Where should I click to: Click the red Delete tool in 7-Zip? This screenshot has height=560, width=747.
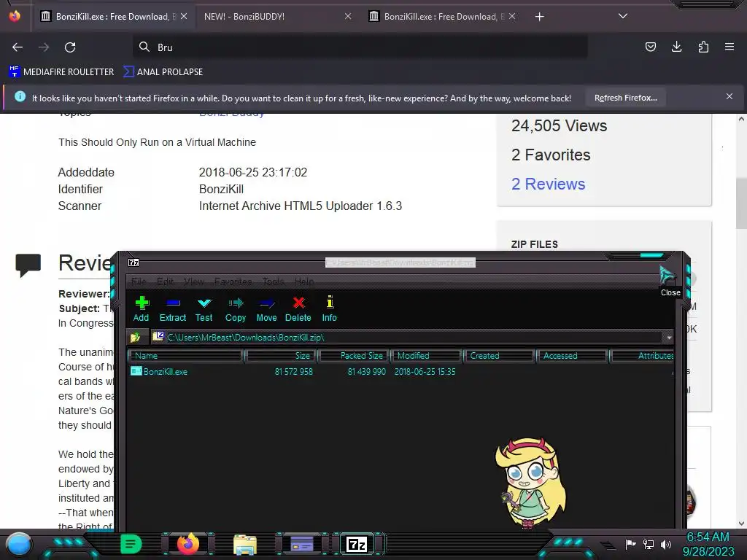pos(298,309)
